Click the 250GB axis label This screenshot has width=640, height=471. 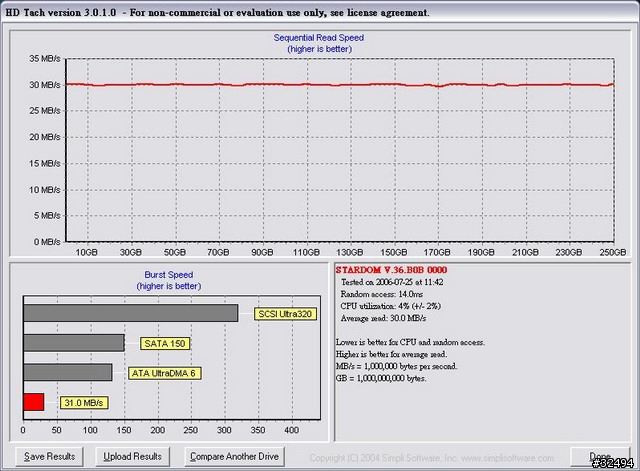(613, 252)
